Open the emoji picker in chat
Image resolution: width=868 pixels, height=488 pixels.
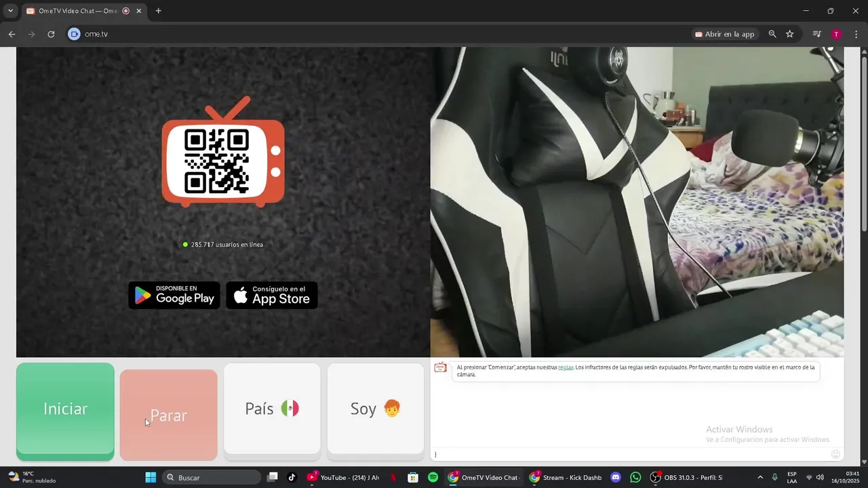(835, 454)
